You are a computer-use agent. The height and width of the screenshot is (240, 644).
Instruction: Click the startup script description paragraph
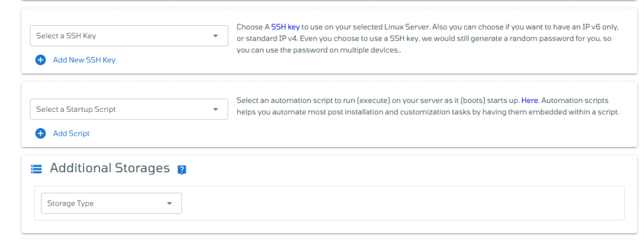click(x=428, y=106)
